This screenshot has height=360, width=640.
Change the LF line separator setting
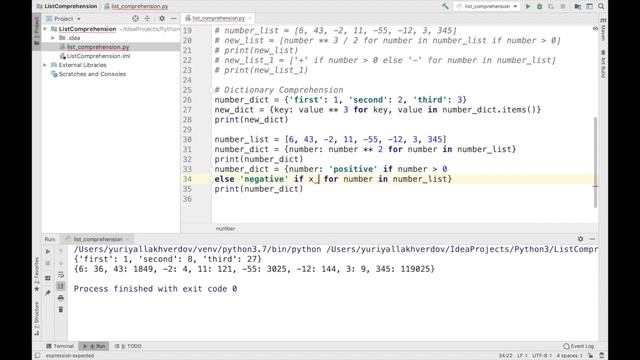(522, 356)
